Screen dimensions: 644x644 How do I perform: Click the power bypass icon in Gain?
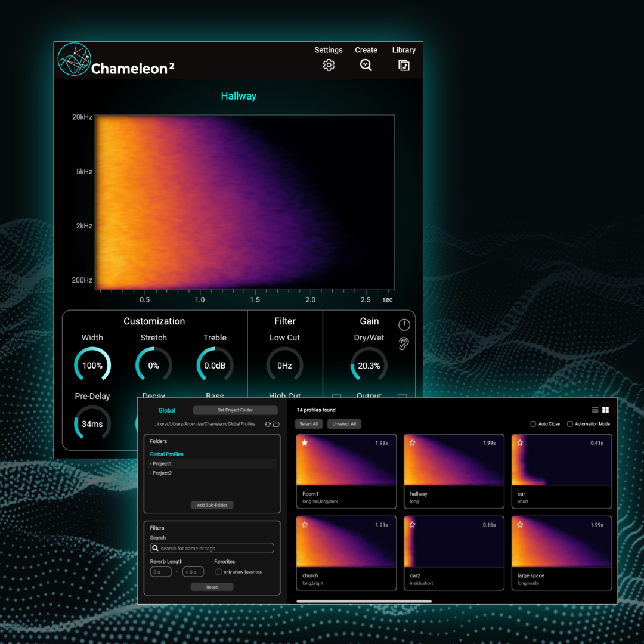point(404,324)
